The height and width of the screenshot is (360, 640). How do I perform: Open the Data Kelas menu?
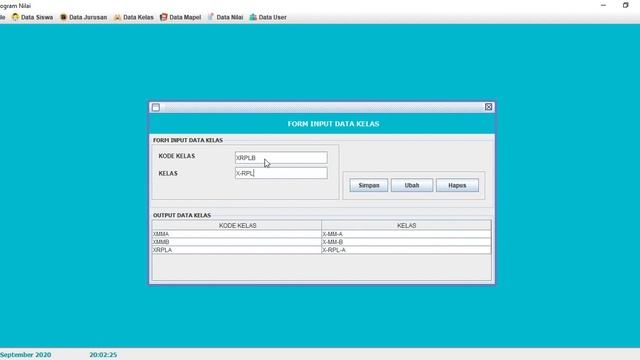pyautogui.click(x=134, y=17)
